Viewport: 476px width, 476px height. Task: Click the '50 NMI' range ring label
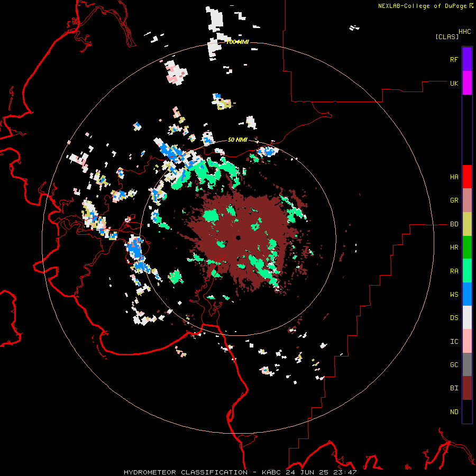pos(237,140)
